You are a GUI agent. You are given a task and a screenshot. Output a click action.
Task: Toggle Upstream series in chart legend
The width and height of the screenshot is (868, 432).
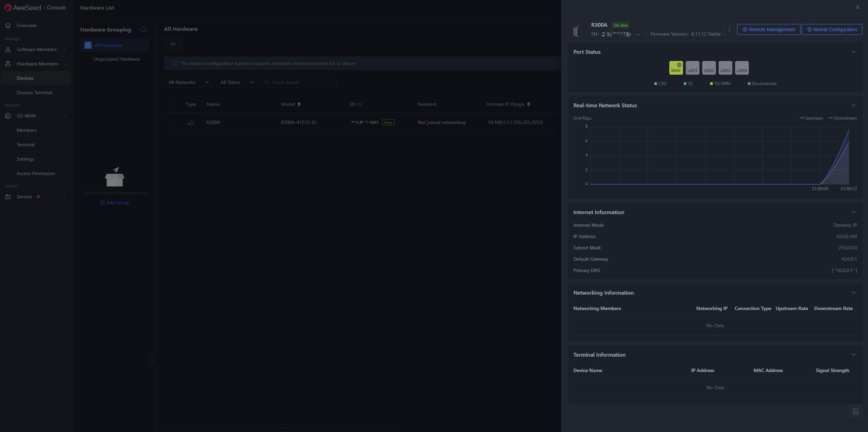811,118
